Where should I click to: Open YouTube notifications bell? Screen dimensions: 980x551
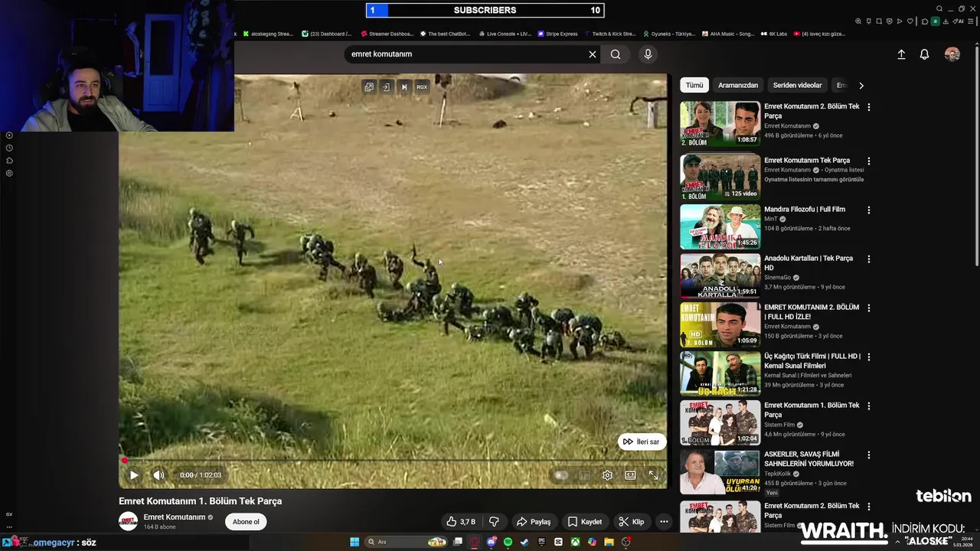click(x=924, y=54)
